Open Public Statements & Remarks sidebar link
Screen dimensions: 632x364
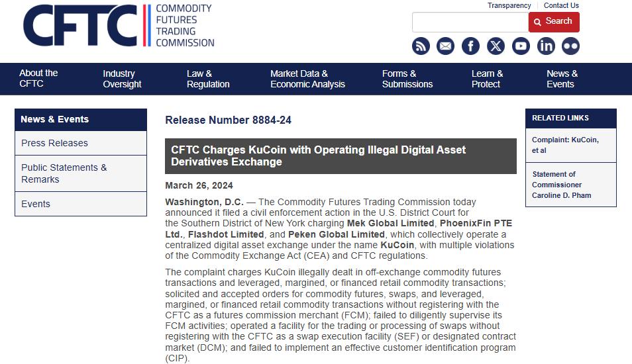(x=64, y=173)
